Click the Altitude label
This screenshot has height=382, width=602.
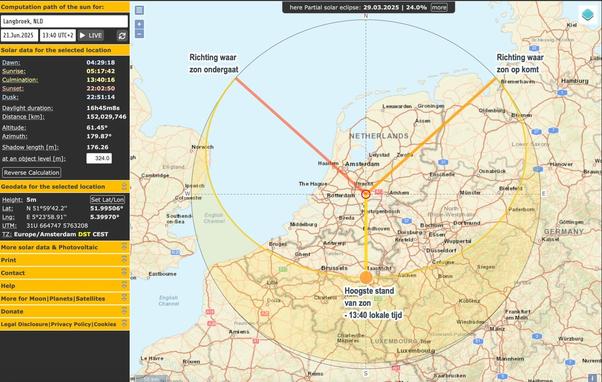click(14, 128)
